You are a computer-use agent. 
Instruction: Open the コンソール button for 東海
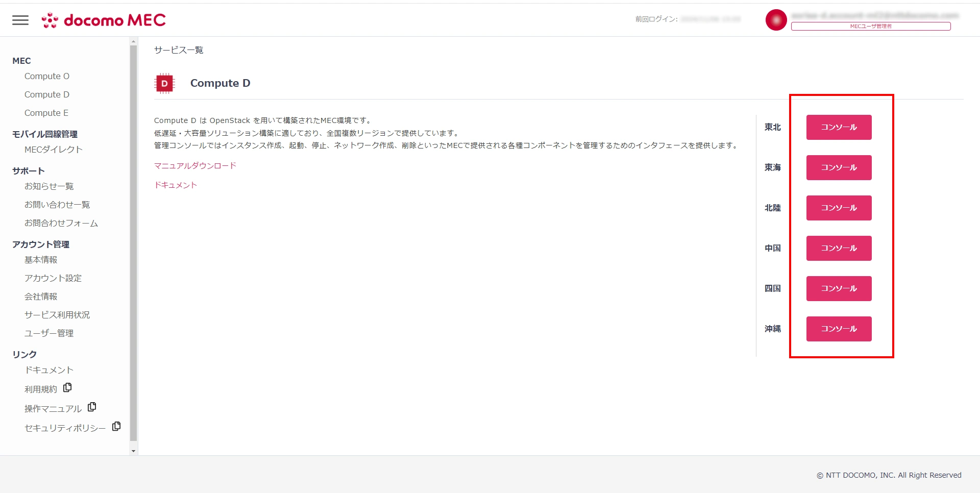coord(839,167)
